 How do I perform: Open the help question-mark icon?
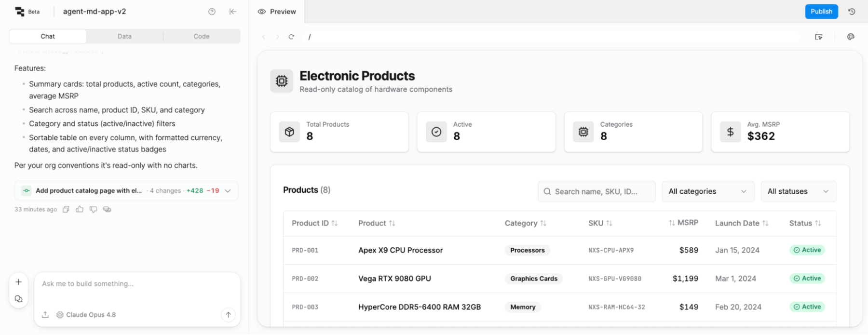coord(212,12)
